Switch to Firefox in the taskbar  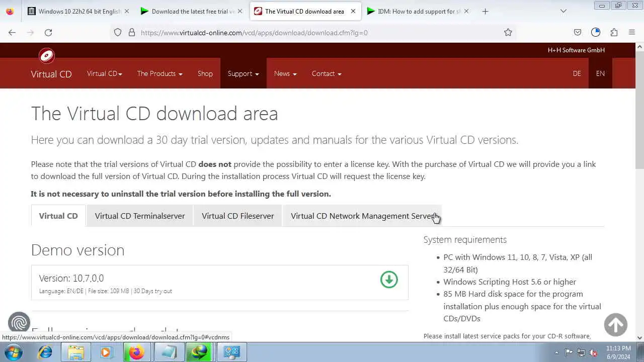(136, 352)
